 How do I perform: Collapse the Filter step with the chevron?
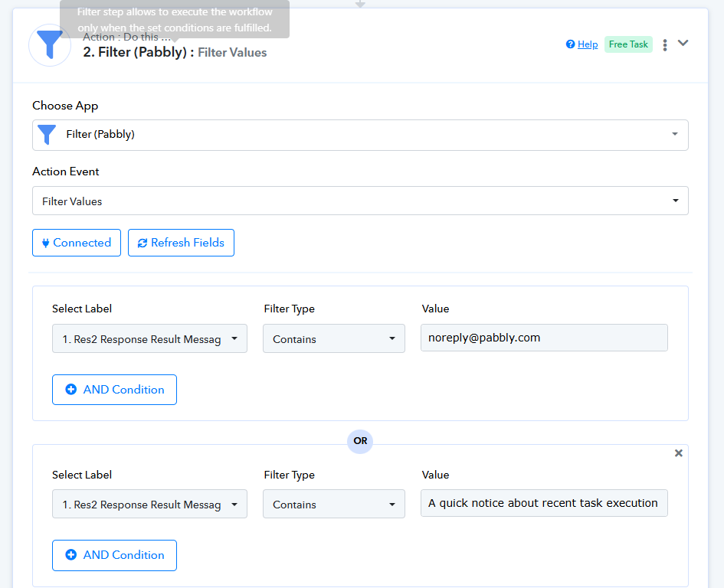683,43
